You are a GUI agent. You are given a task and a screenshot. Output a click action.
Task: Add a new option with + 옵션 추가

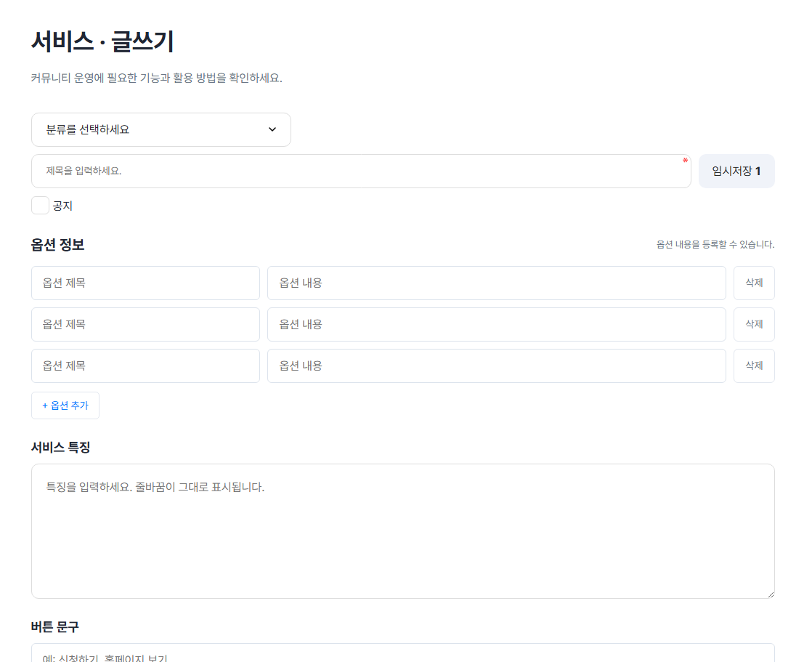[65, 405]
